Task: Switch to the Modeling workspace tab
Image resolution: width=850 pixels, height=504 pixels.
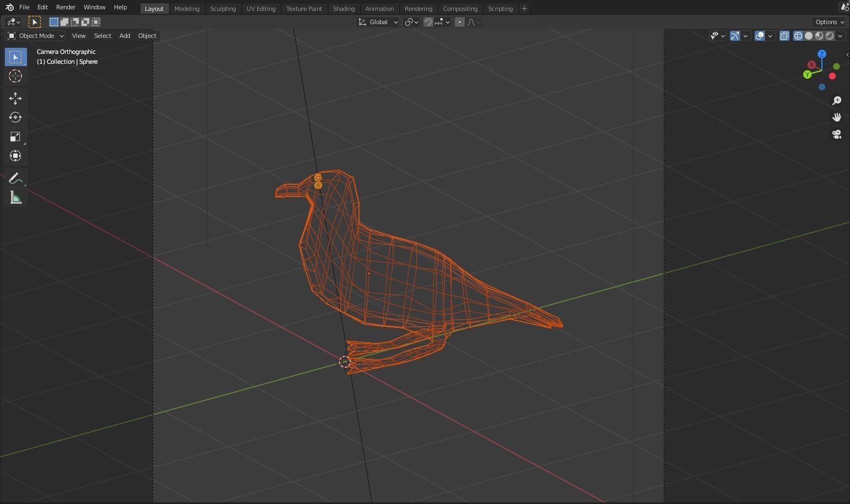Action: coord(187,9)
